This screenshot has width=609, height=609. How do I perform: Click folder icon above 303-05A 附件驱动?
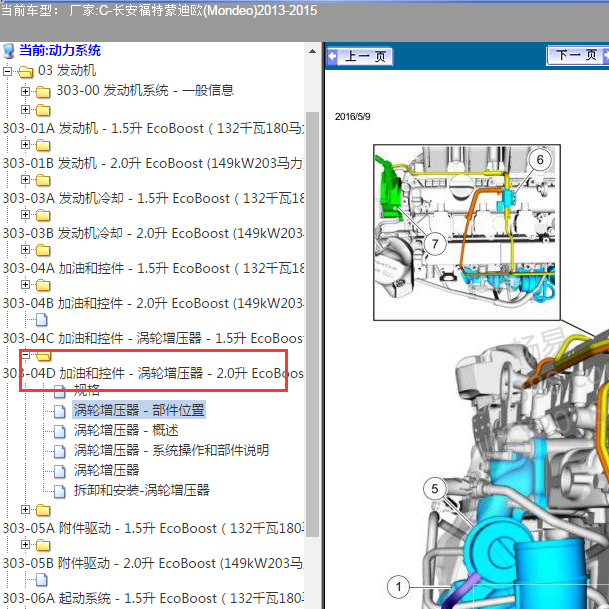pyautogui.click(x=43, y=510)
